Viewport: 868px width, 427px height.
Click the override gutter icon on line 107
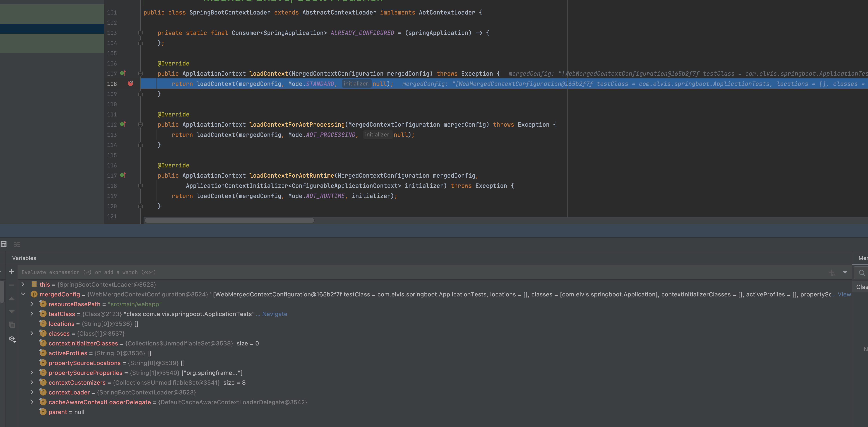tap(123, 73)
